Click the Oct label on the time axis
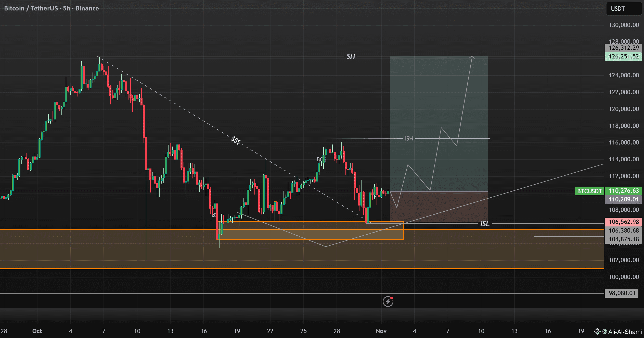 pos(37,331)
